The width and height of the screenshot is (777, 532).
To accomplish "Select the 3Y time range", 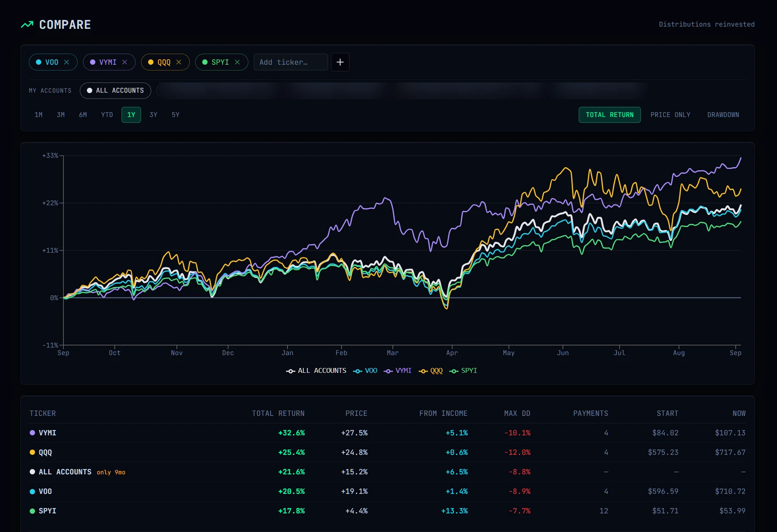I will pos(153,115).
